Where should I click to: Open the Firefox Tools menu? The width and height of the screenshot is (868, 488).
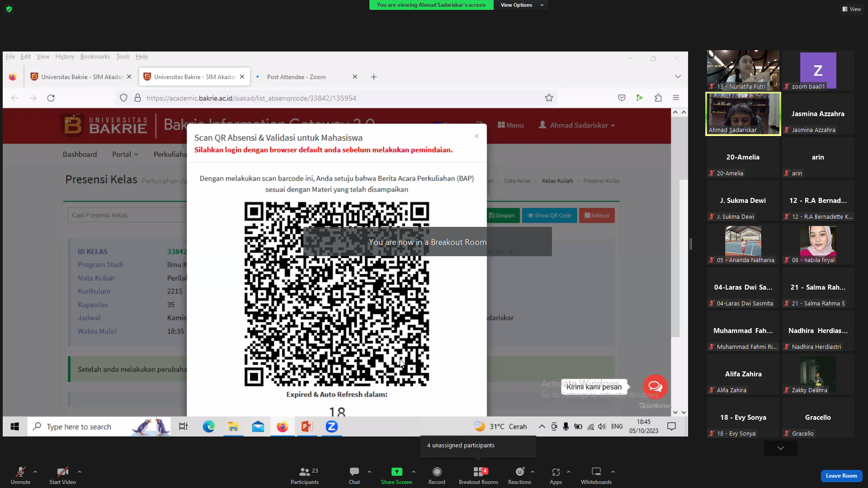123,56
